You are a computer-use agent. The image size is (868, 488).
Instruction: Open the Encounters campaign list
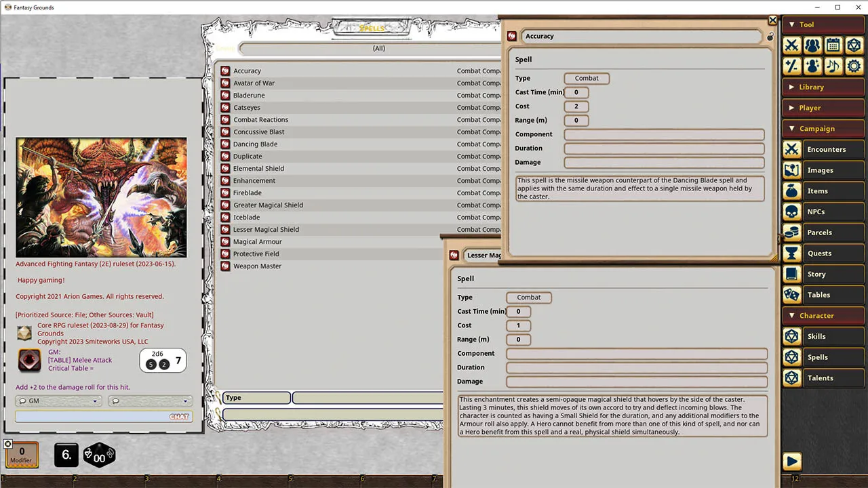tap(833, 149)
